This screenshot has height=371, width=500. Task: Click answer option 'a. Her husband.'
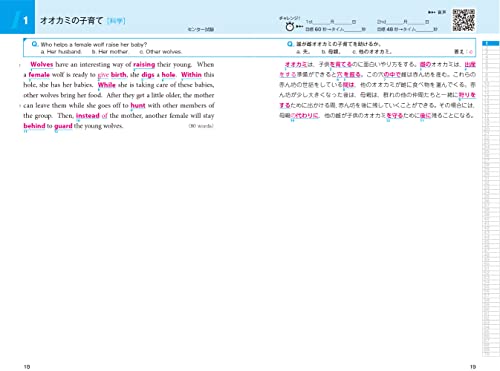[61, 52]
